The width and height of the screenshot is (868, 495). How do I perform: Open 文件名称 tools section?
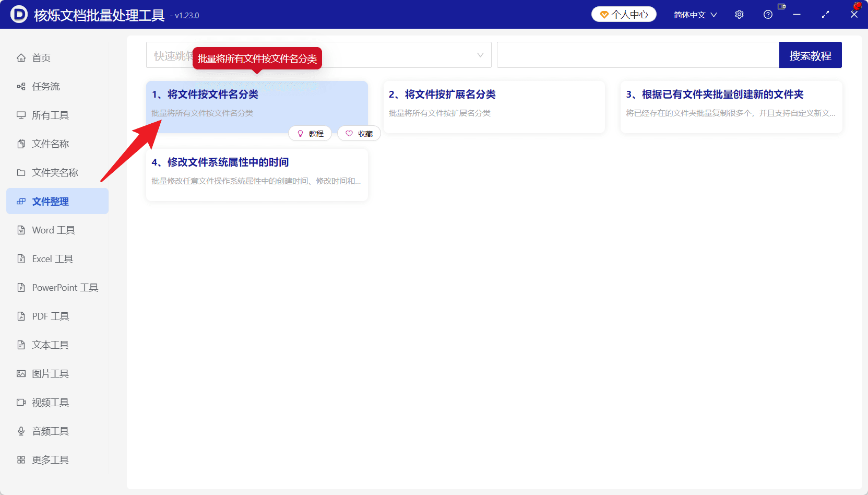click(57, 144)
